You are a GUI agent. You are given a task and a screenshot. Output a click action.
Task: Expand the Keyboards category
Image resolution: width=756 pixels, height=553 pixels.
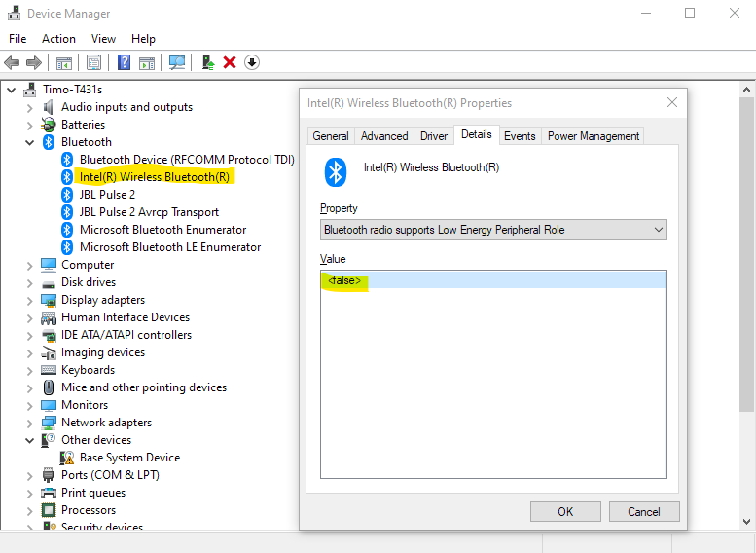(x=30, y=371)
